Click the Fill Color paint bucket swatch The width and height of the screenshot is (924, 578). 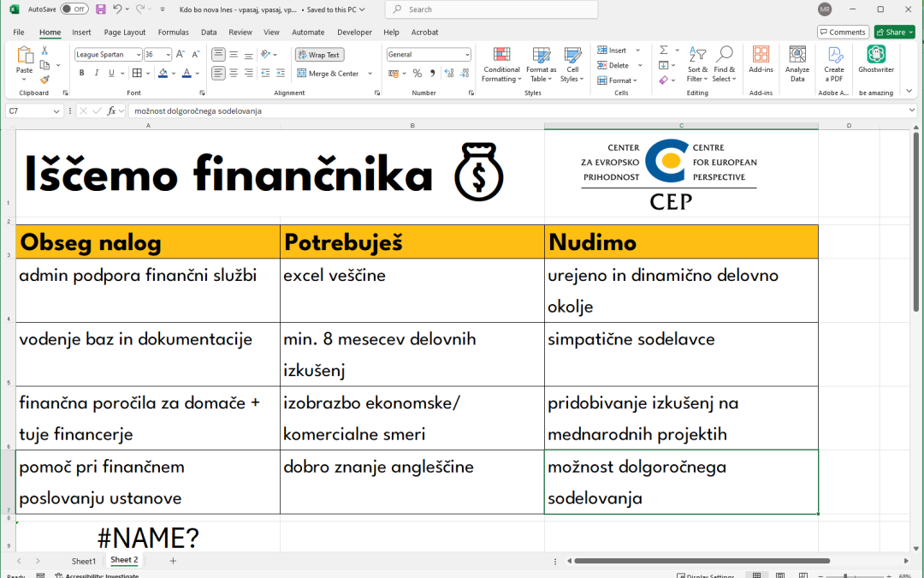coord(163,74)
